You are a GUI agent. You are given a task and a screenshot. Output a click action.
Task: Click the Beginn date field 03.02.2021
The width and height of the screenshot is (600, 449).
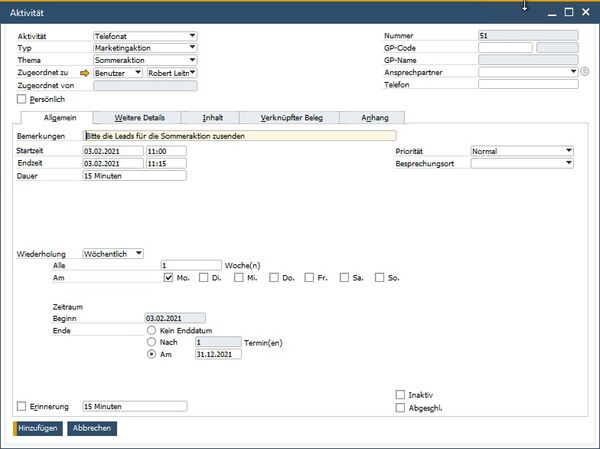click(x=175, y=318)
